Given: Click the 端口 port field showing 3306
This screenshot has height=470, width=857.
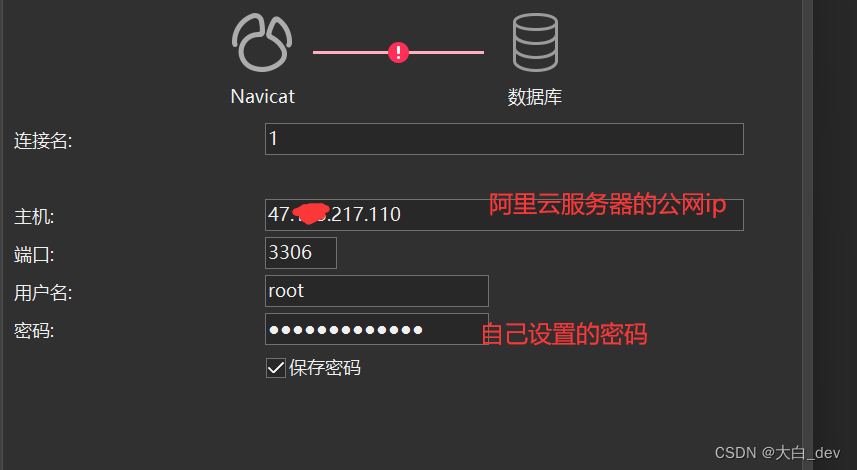Looking at the screenshot, I should tap(301, 253).
